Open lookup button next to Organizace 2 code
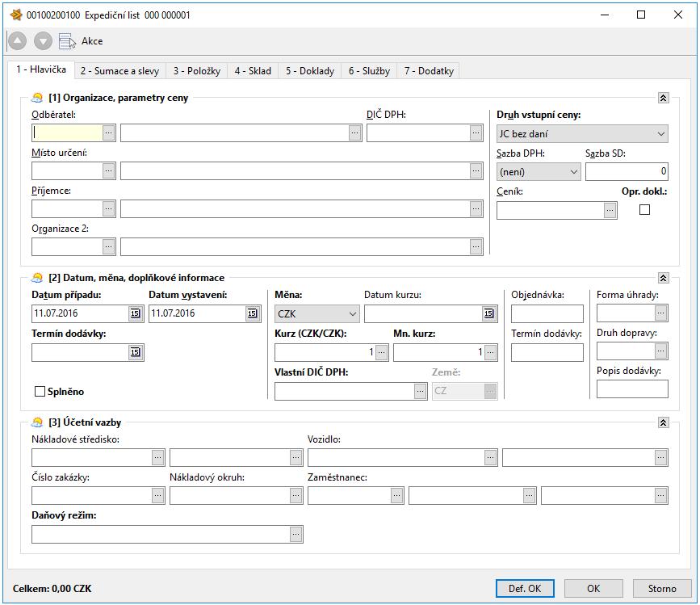This screenshot has width=700, height=605. coord(108,246)
